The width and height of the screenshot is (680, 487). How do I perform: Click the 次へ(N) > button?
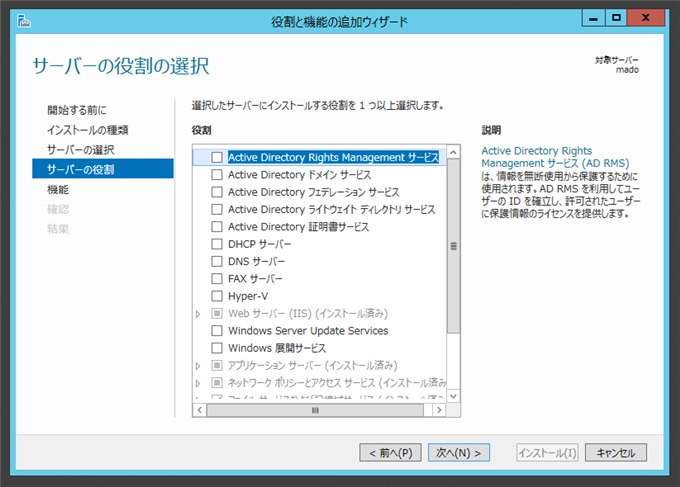click(x=459, y=453)
